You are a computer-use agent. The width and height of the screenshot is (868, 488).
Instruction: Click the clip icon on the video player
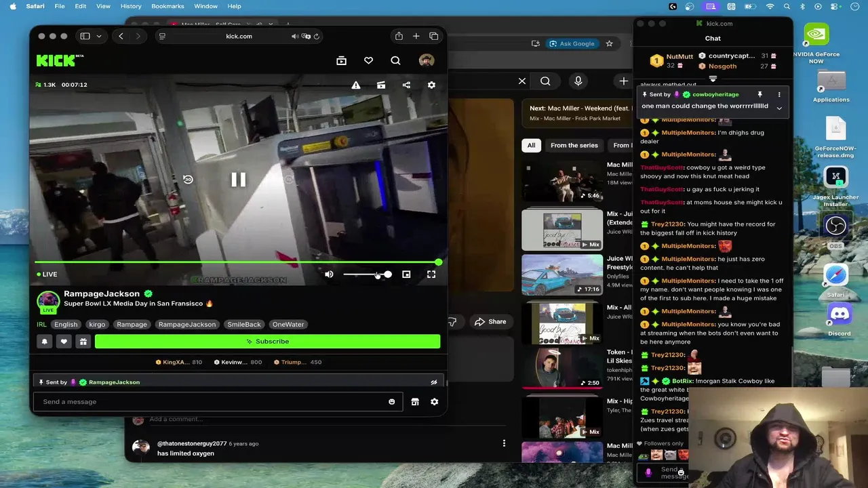point(381,85)
